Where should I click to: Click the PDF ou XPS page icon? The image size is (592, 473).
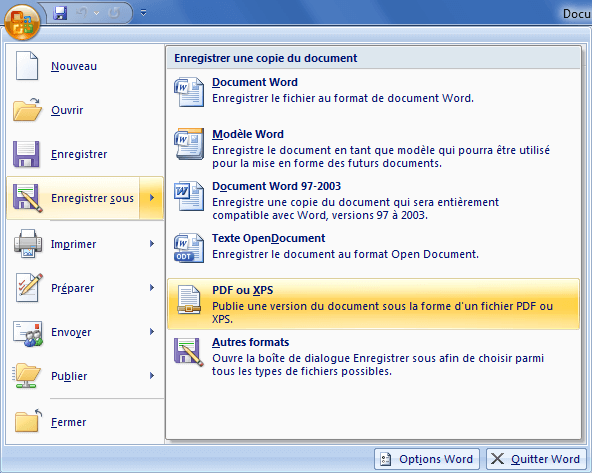[189, 300]
